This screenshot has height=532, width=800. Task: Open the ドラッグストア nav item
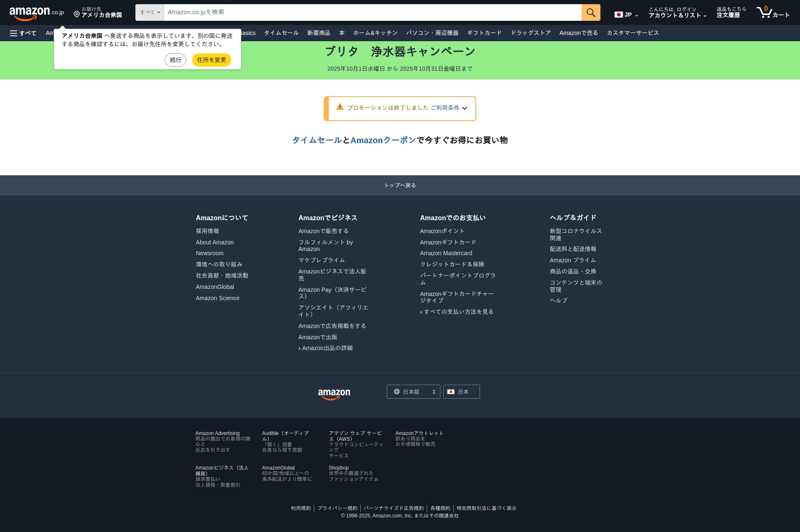coord(531,33)
